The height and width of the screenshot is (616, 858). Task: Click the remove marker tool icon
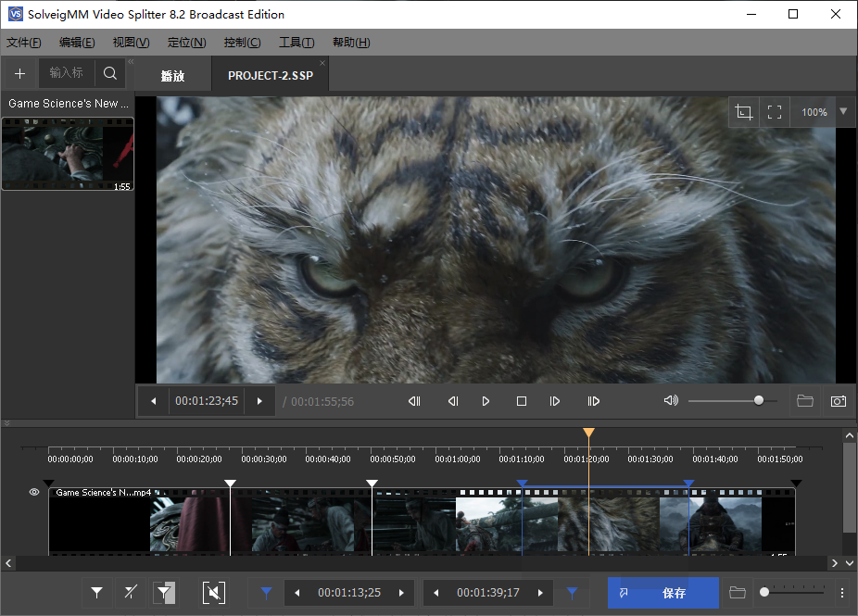131,593
